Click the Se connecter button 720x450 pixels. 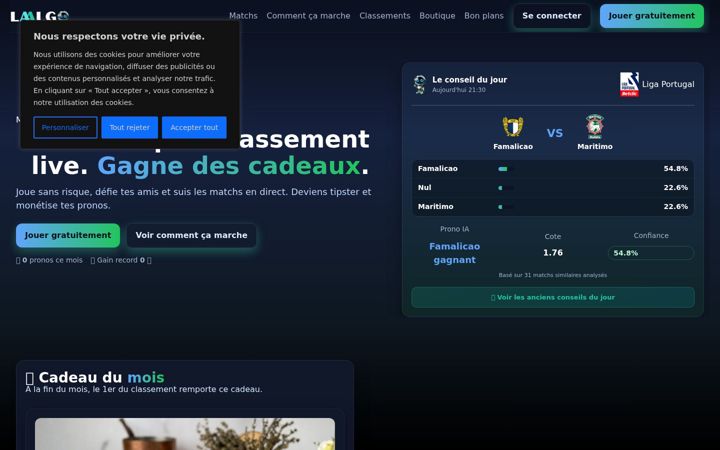point(552,16)
